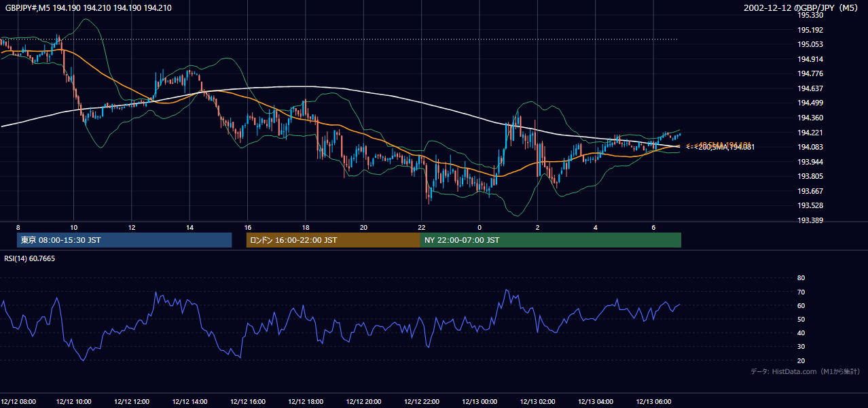Click price axis label 194.914

810,59
